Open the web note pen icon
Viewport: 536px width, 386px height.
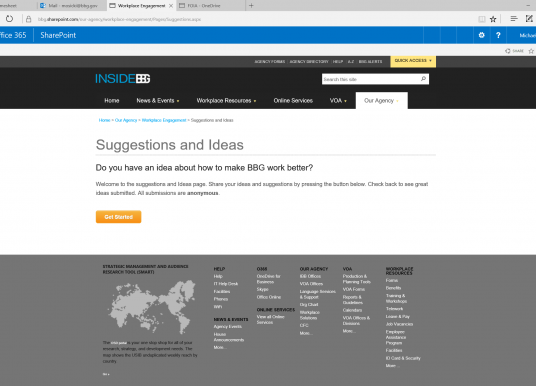coord(529,19)
